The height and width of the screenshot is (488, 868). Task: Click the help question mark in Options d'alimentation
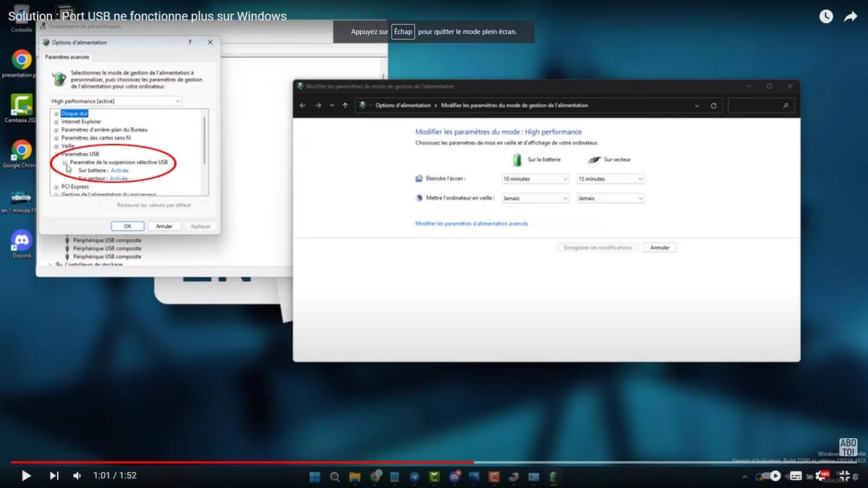[x=190, y=43]
